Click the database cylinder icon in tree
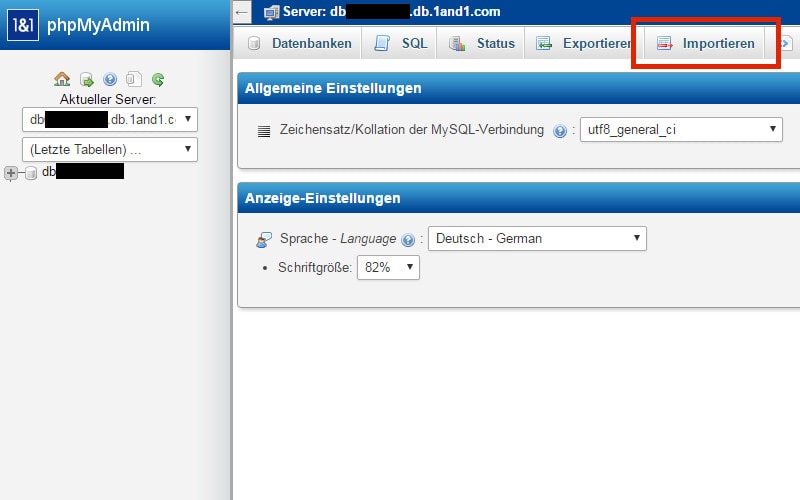 (31, 173)
